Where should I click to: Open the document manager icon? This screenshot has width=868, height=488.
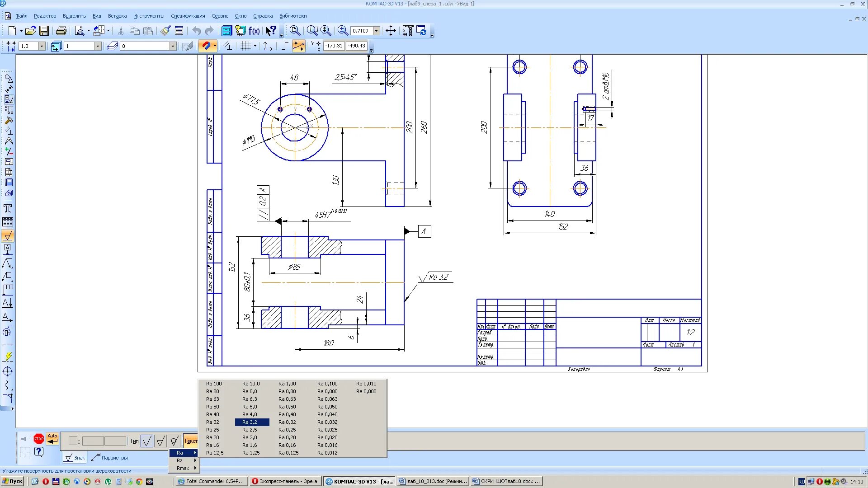(x=226, y=31)
